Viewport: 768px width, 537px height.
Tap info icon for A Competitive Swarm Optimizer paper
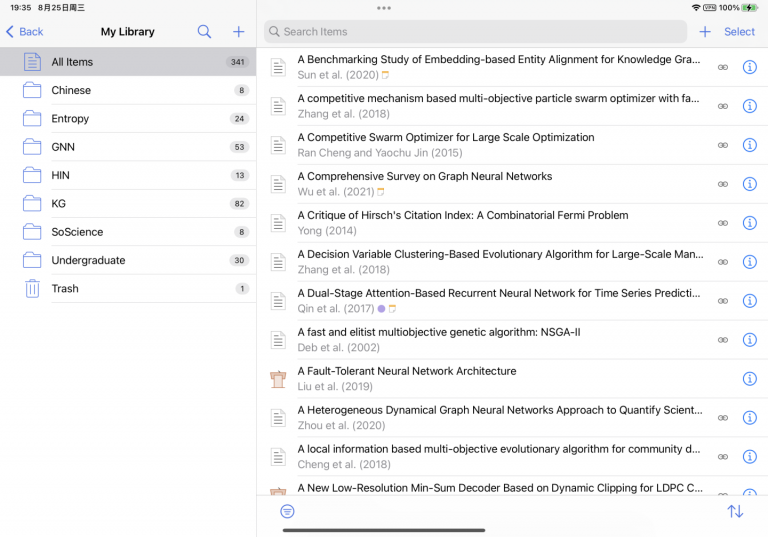[749, 145]
